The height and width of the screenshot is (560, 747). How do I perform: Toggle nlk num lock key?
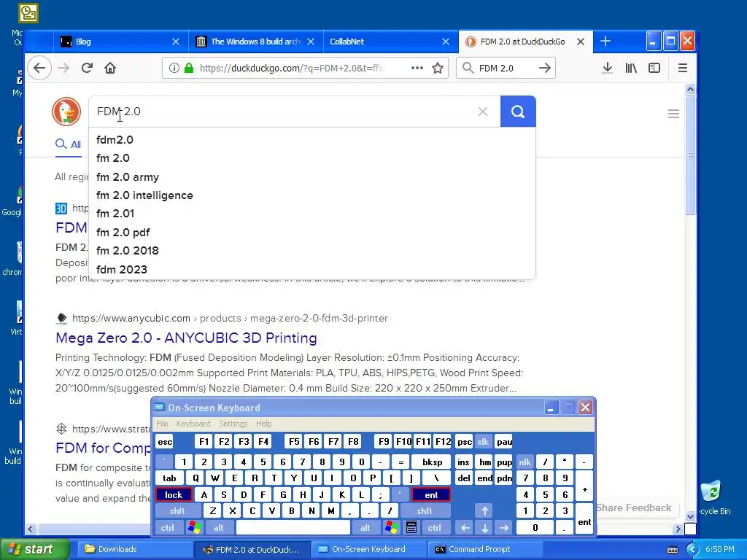pyautogui.click(x=525, y=462)
